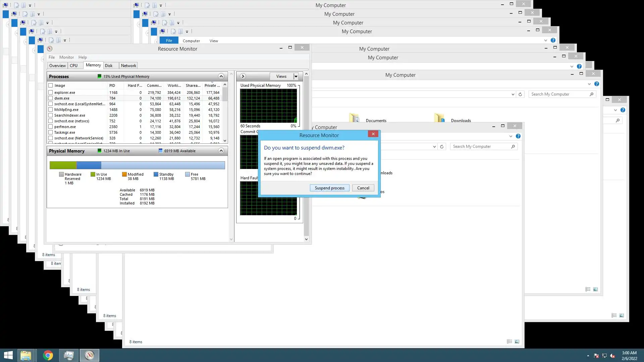The height and width of the screenshot is (362, 644).
Task: Open the Views dropdown arrow
Action: [296, 76]
